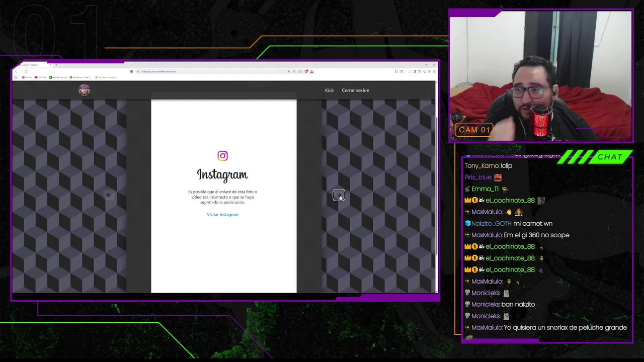Open the Brave Rewards triangle icon
The image size is (644, 362).
click(311, 71)
